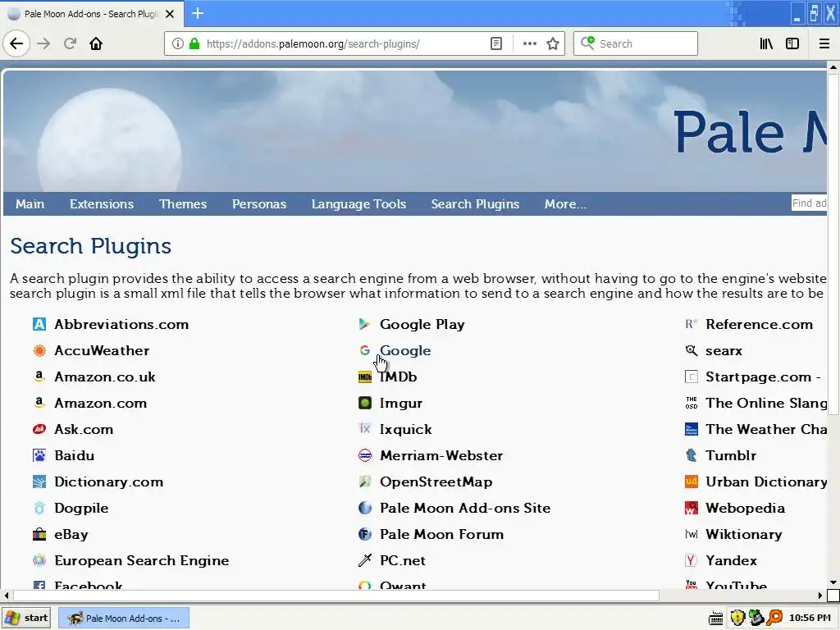Bookmark this page with the star
Screen dimensions: 840x630
553,43
